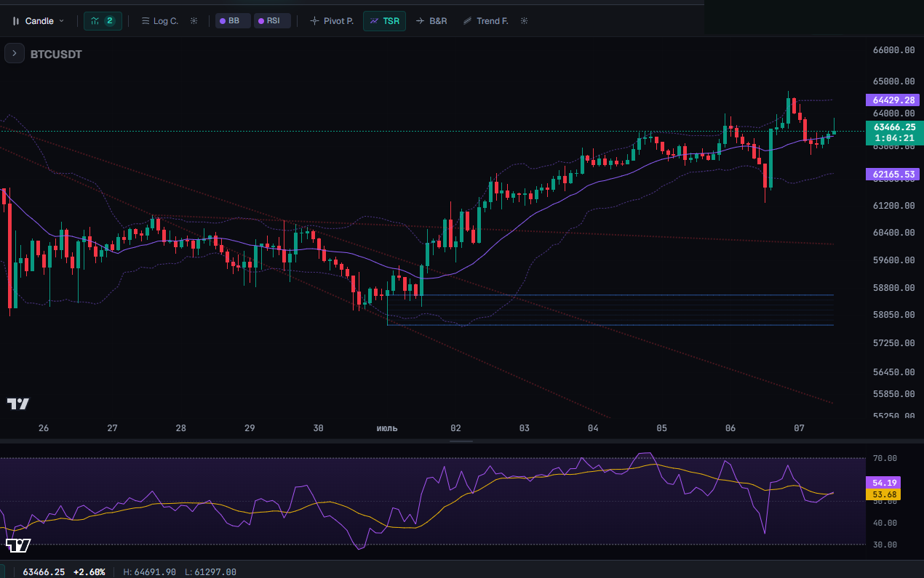Click 63466.25 price in bottom status bar
924x578 pixels.
tap(44, 572)
